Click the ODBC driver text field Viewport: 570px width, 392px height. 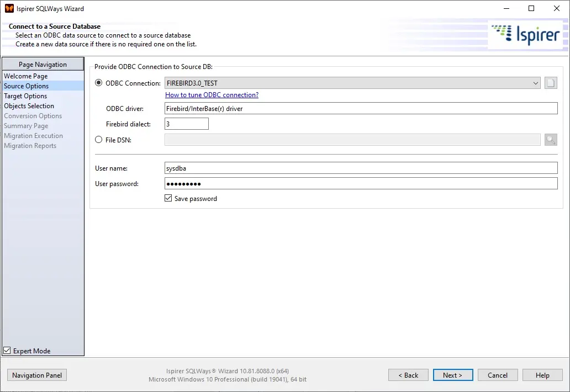point(361,108)
